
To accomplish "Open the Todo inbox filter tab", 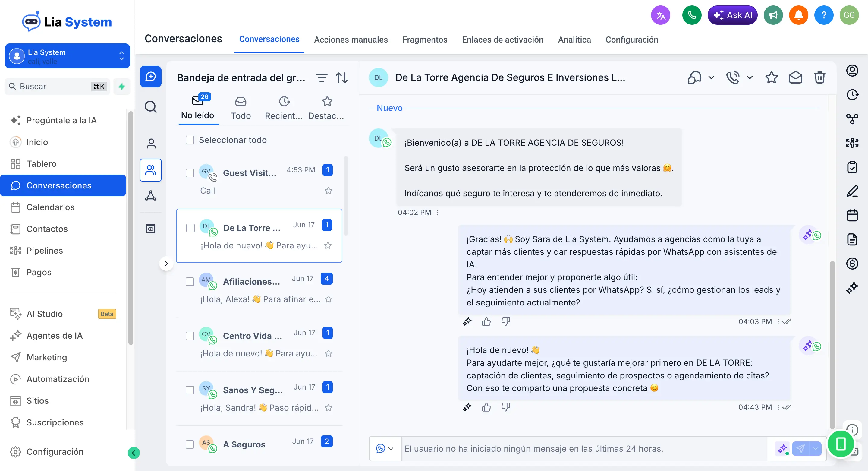I will pos(241,109).
